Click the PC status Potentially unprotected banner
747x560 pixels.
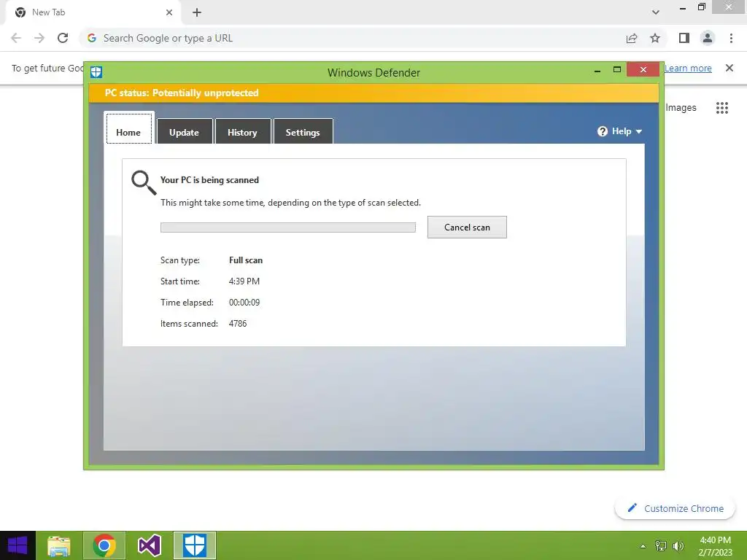pyautogui.click(x=373, y=93)
